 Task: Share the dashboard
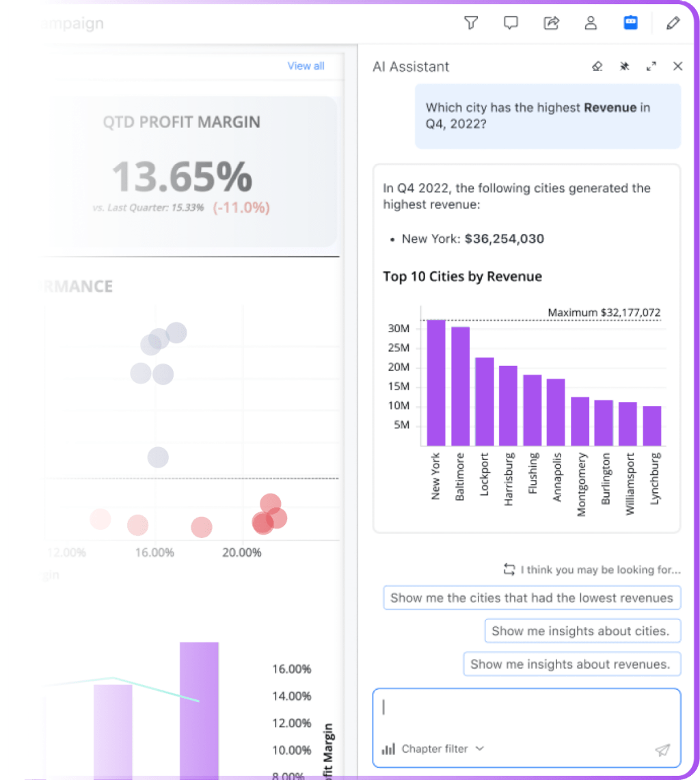pyautogui.click(x=551, y=23)
